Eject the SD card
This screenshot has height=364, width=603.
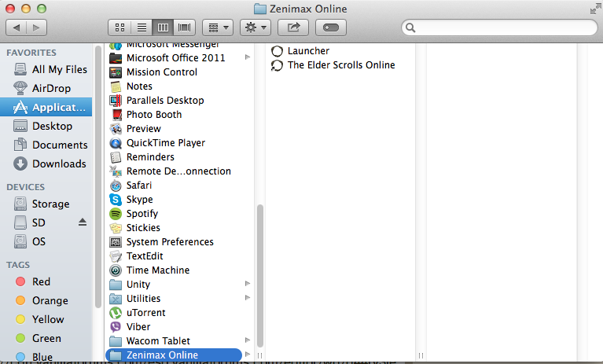click(83, 222)
